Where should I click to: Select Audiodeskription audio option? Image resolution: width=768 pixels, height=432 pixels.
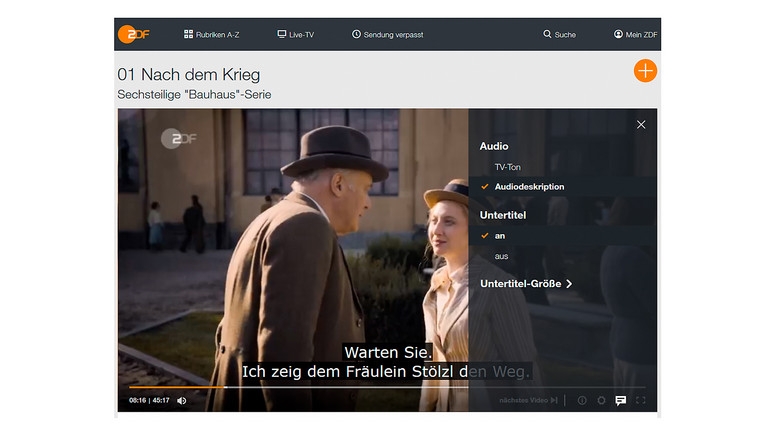point(528,187)
